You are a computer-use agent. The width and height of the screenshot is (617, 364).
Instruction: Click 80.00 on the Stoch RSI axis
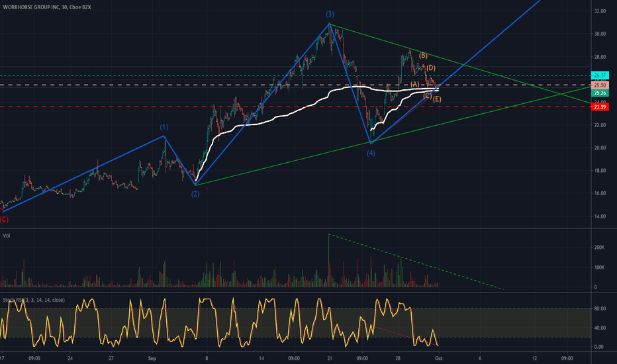(600, 309)
